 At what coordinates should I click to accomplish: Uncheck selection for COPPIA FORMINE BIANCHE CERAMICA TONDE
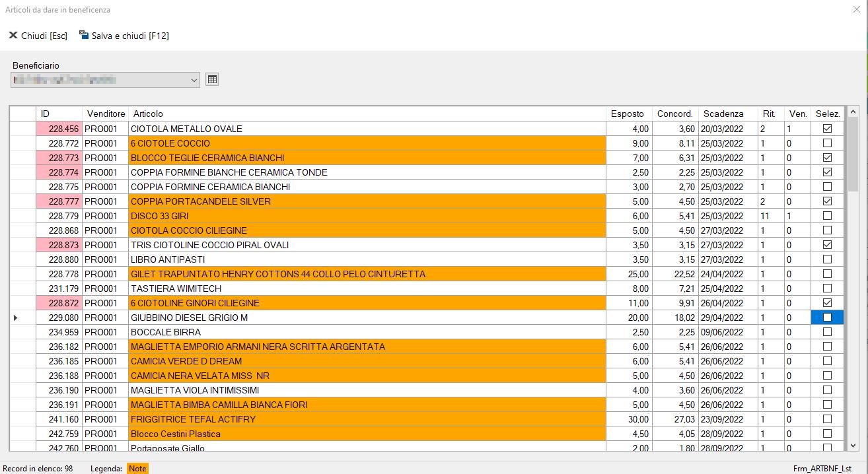pyautogui.click(x=827, y=172)
